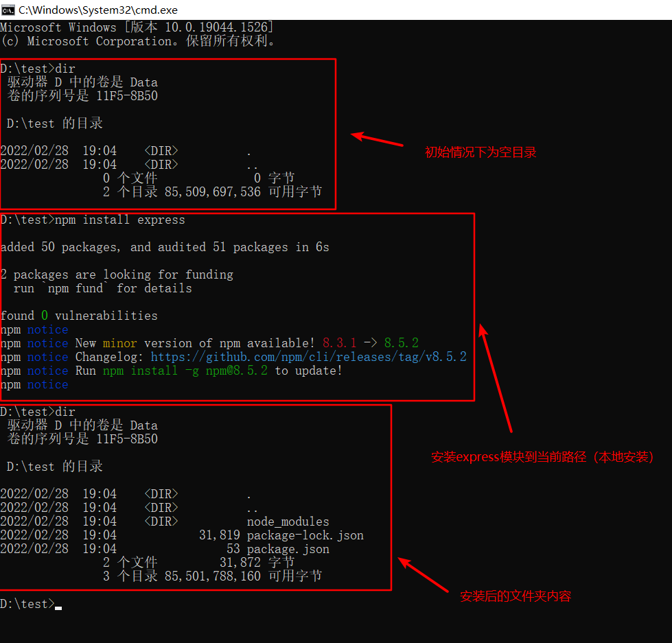The image size is (672, 643).
Task: Click '2 个文件' in second dir output
Action: coord(130,563)
